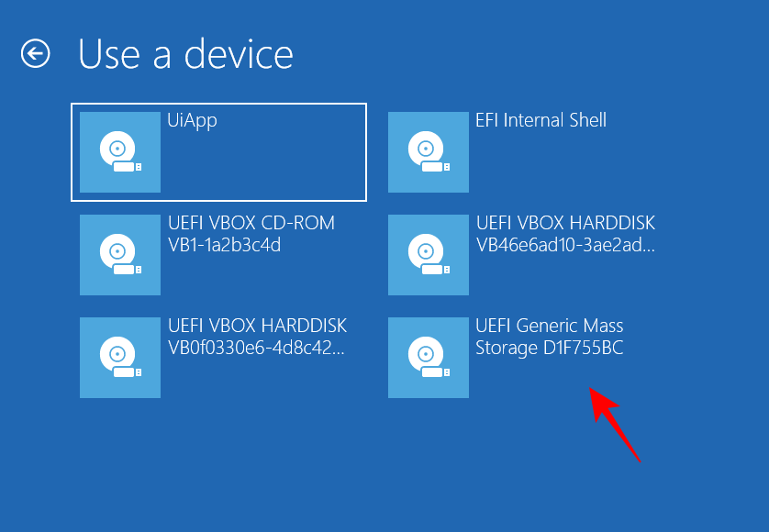Boot from the UiApp device
The height and width of the screenshot is (532, 769).
pyautogui.click(x=217, y=152)
